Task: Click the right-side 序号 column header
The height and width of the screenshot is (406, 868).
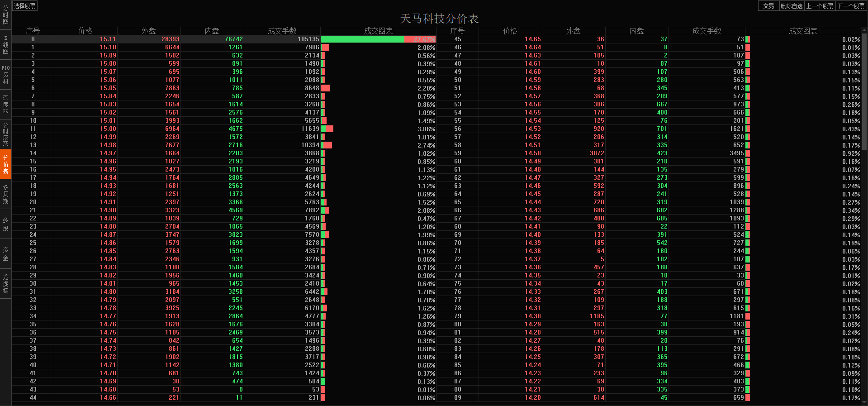Action: 457,31
